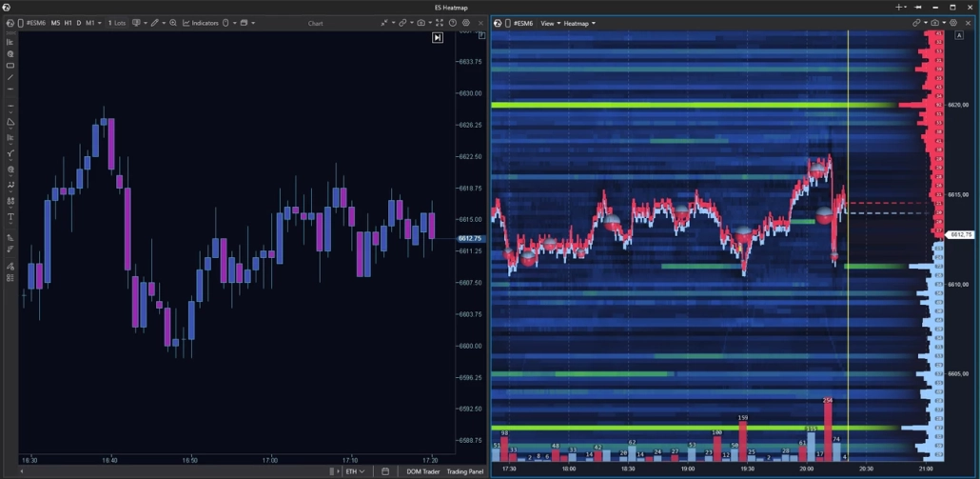The height and width of the screenshot is (479, 980).
Task: Click the 6612.75 price label on chart axis
Action: [x=469, y=238]
